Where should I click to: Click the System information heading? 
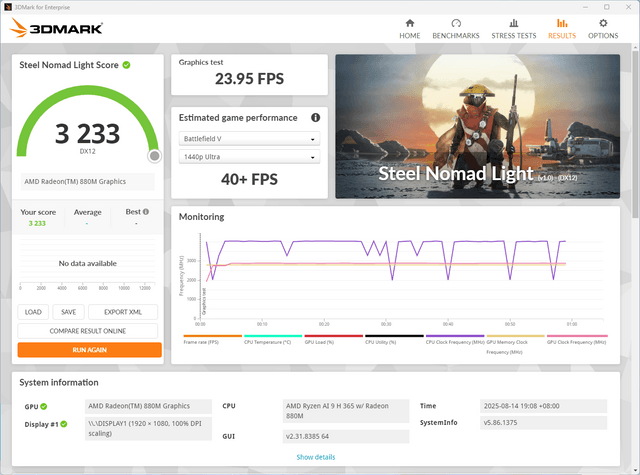59,382
